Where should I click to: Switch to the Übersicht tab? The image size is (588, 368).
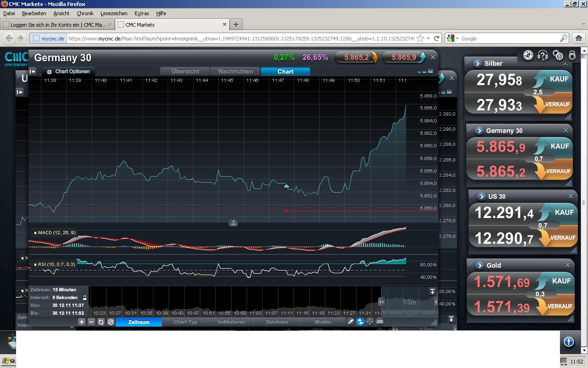(x=185, y=71)
